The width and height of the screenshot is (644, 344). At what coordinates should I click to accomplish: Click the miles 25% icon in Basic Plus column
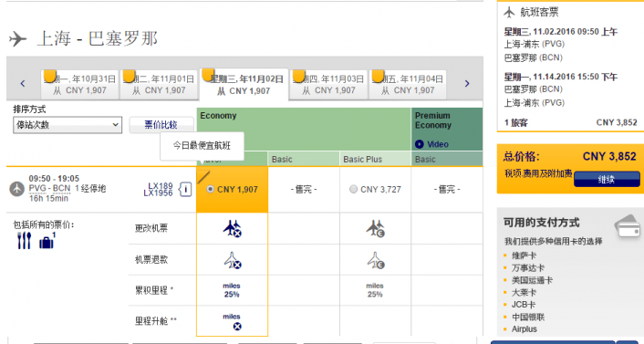(x=375, y=290)
